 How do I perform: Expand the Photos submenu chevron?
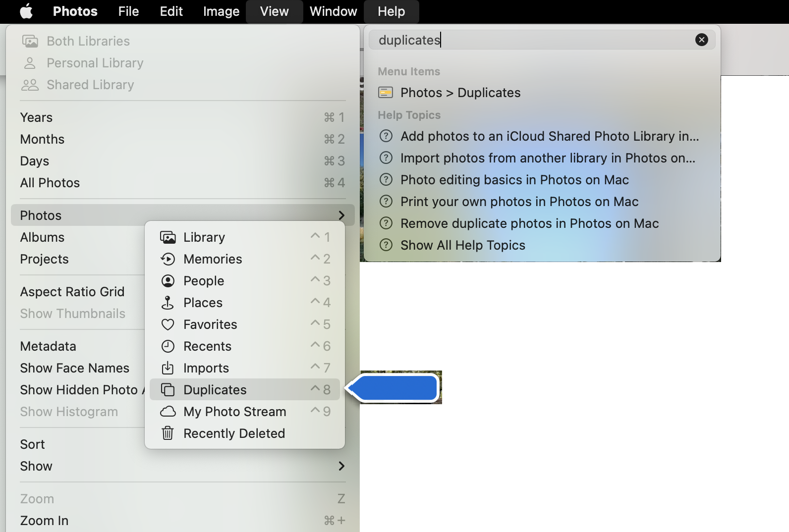[x=341, y=215]
